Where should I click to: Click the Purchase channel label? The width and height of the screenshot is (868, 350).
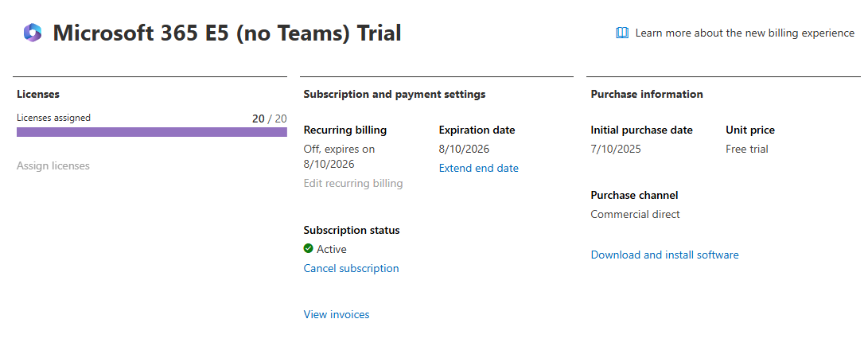tap(634, 196)
